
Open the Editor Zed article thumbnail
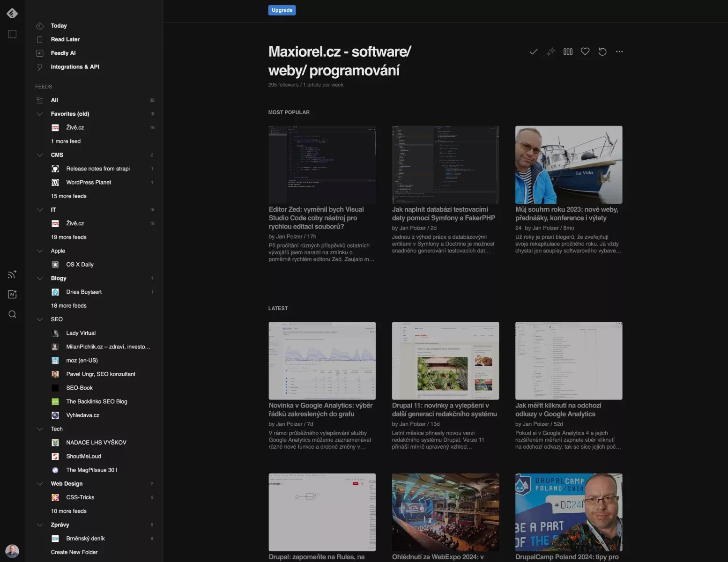point(322,164)
